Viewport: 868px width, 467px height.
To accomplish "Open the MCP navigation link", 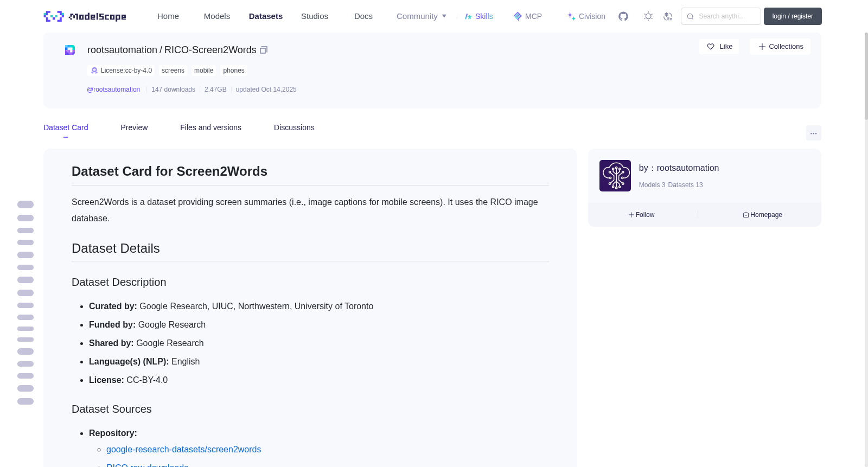I will [527, 16].
